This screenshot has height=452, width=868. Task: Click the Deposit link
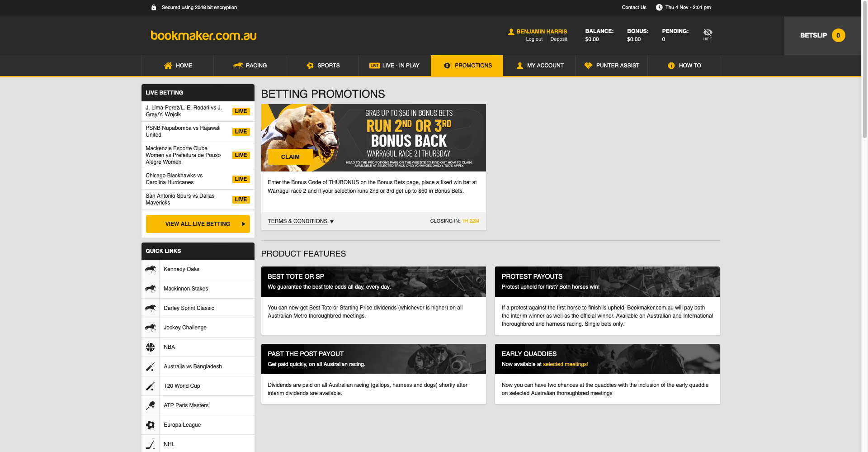pos(559,39)
